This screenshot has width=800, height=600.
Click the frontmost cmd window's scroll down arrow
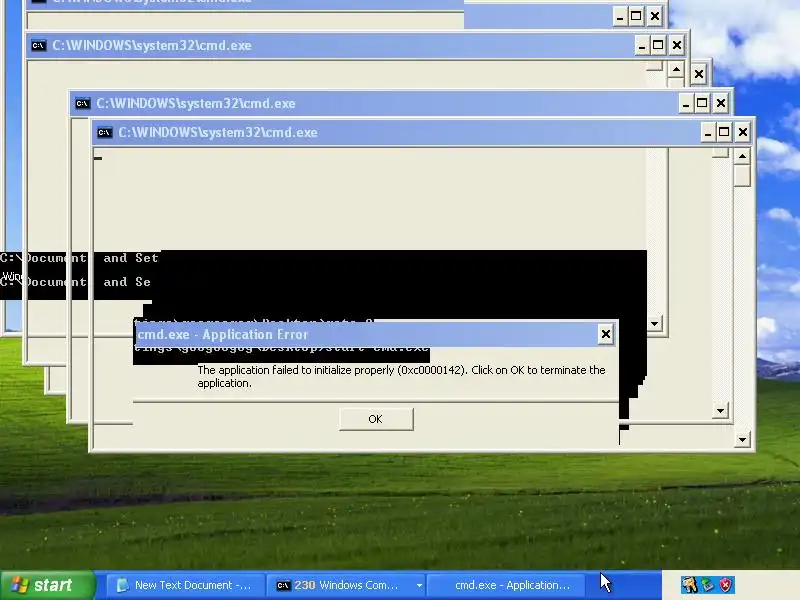(742, 439)
